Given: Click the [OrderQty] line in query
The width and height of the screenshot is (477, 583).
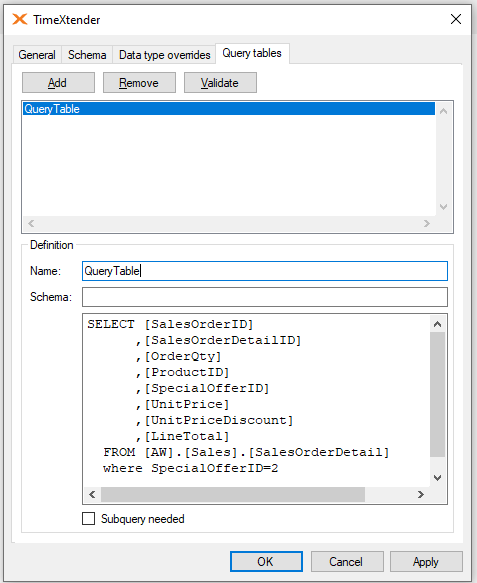Looking at the screenshot, I should point(178,356).
